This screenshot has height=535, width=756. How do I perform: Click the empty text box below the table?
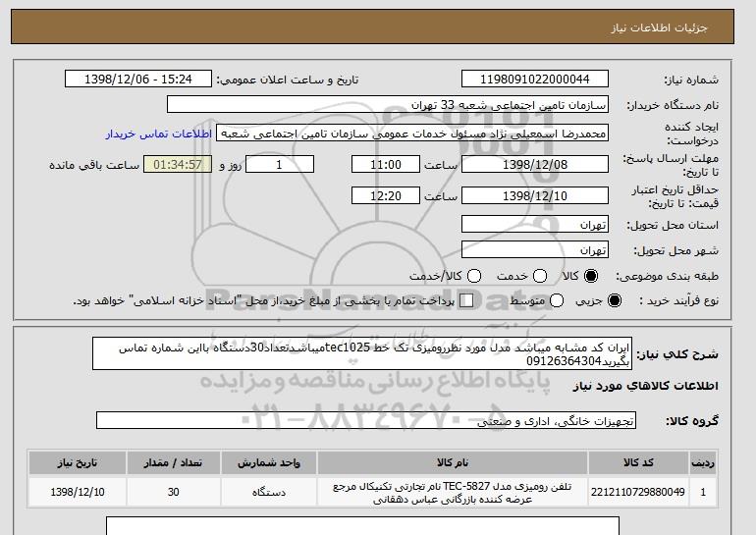pos(362,526)
